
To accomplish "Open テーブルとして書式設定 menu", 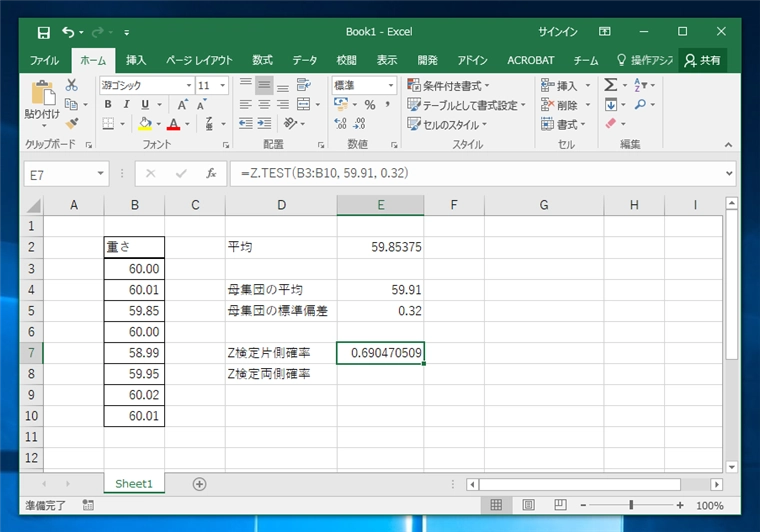I will [466, 105].
